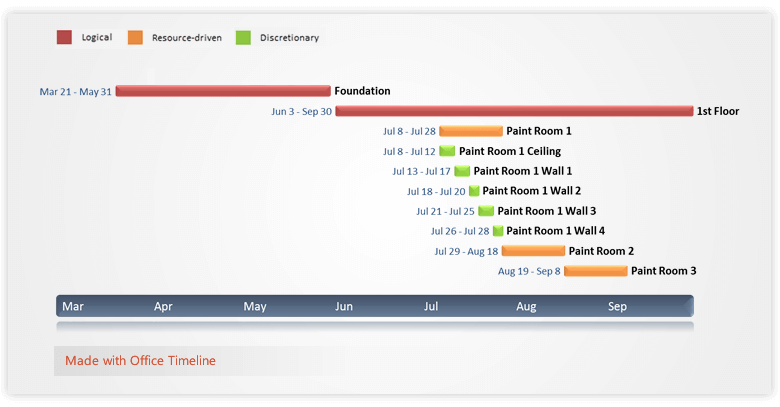Select the red 1st Floor task bar
The image size is (780, 407).
pos(514,111)
